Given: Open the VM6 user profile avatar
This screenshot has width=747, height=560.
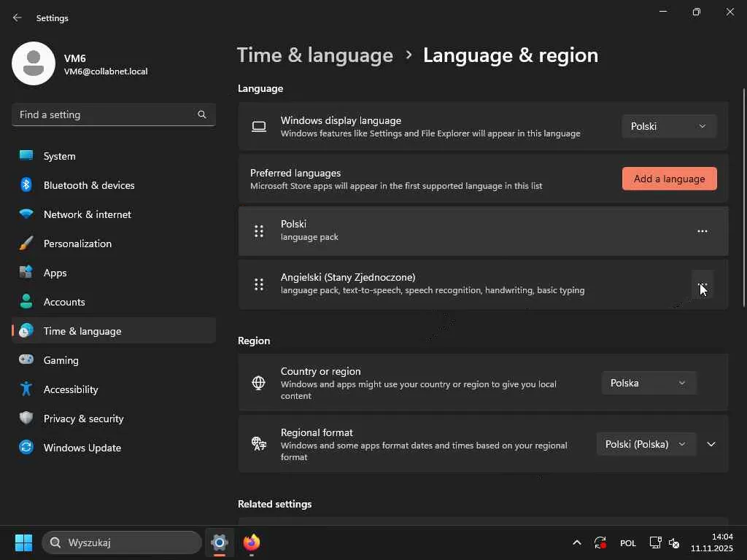Looking at the screenshot, I should (x=34, y=63).
